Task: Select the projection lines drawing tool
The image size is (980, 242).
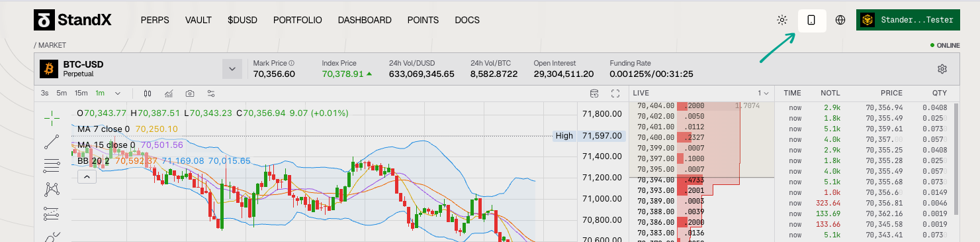Action: [52, 213]
